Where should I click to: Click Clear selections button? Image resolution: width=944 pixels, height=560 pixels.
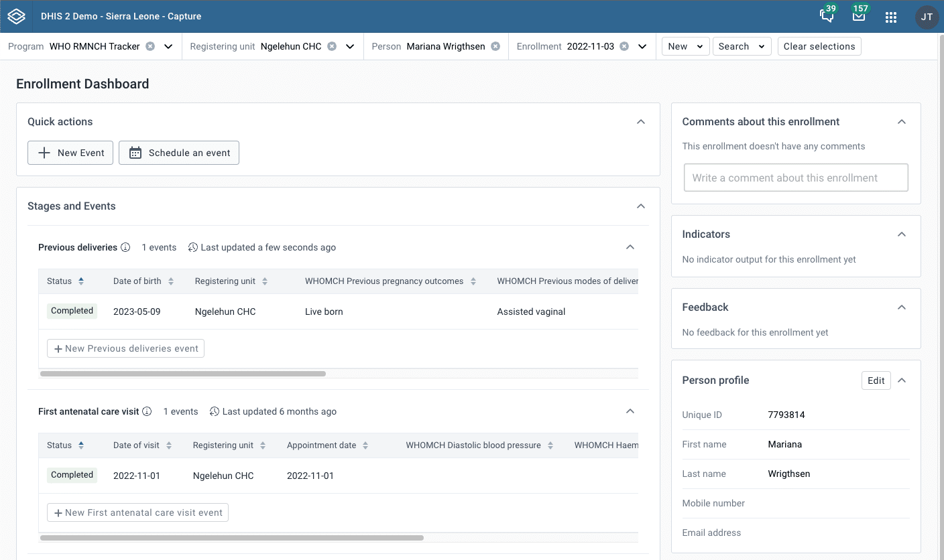(819, 46)
